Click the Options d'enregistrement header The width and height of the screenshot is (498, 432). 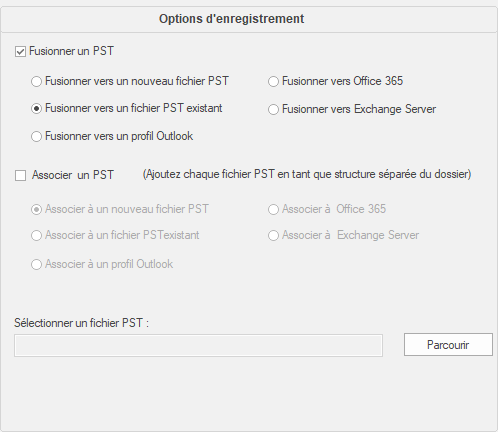pos(231,19)
